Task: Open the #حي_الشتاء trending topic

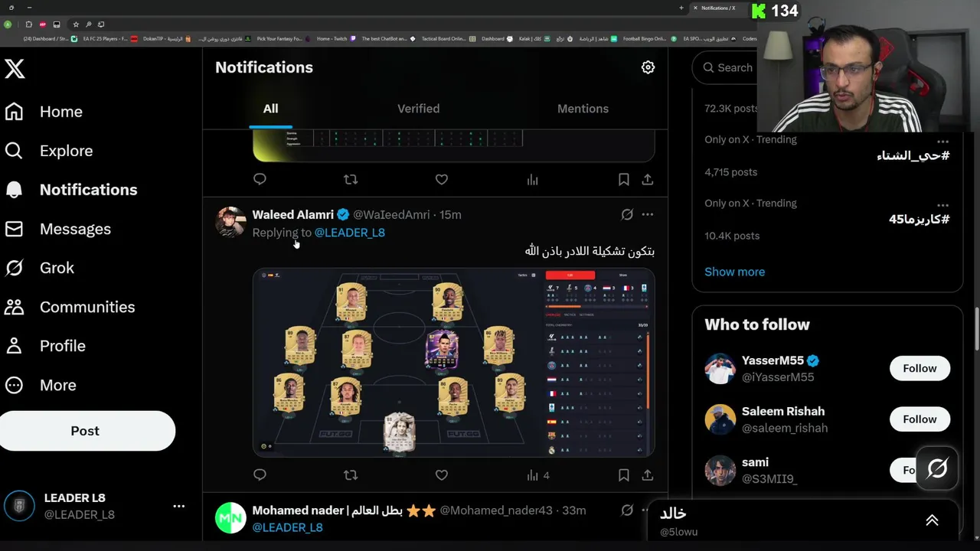Action: click(913, 155)
